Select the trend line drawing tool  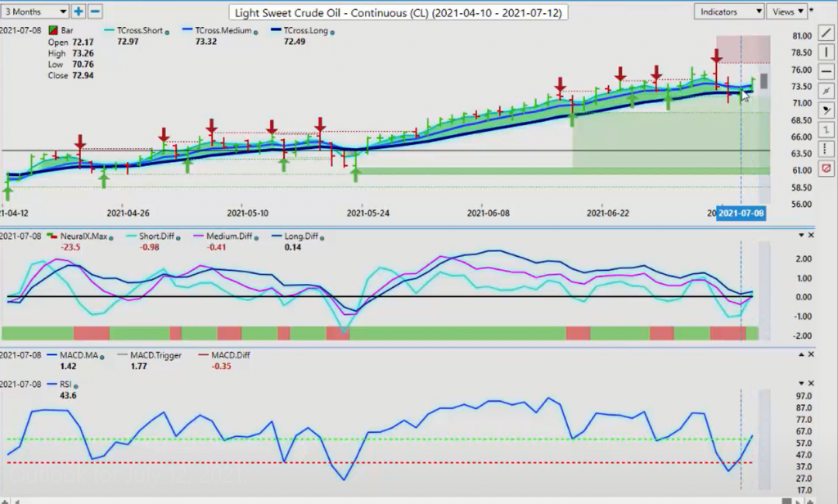(x=827, y=32)
